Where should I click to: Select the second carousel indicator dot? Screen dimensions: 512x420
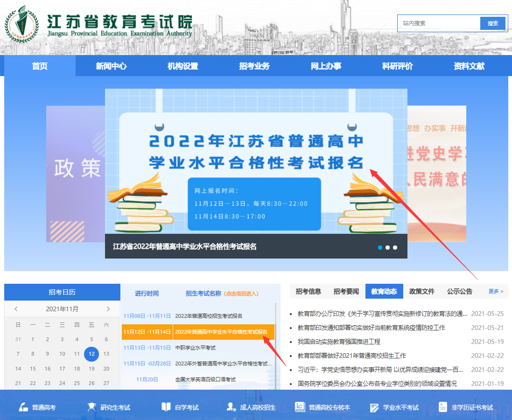[387, 247]
